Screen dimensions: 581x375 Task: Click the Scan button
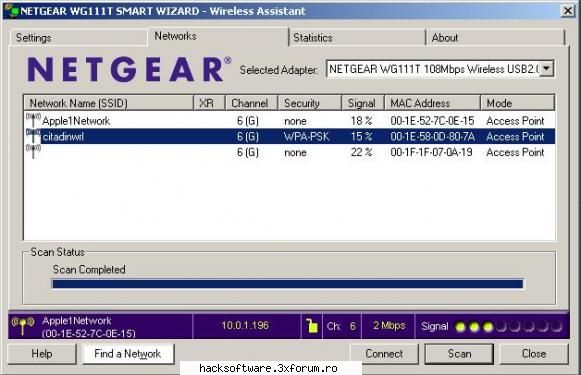[459, 354]
